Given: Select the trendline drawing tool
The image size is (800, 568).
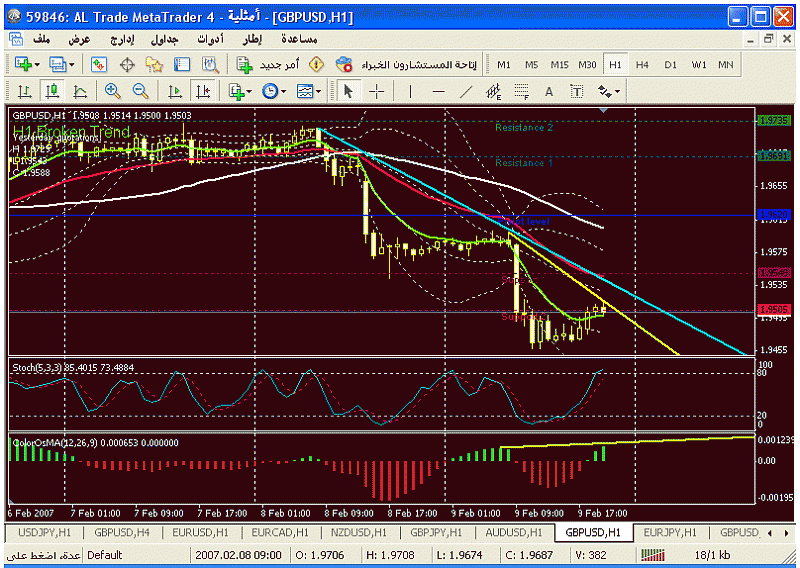Looking at the screenshot, I should [x=465, y=91].
